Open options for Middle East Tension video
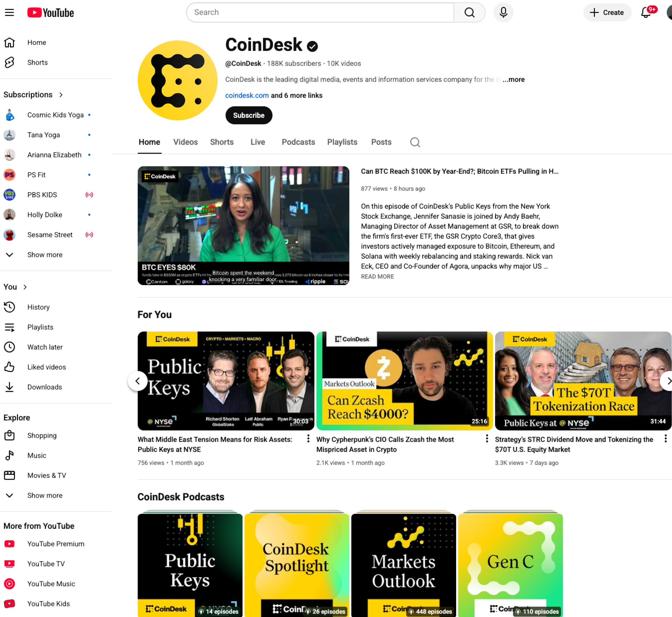672x617 pixels. [x=308, y=438]
